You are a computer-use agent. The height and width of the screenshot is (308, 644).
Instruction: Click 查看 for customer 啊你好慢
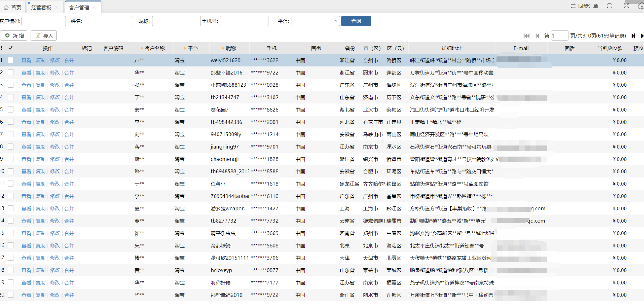(x=26, y=282)
